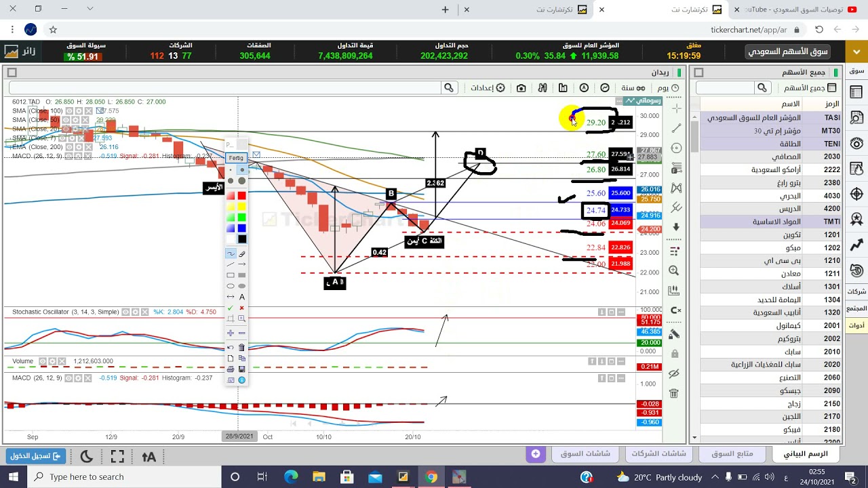Viewport: 868px width, 488px height.
Task: Pick the black color swatch
Action: point(241,239)
